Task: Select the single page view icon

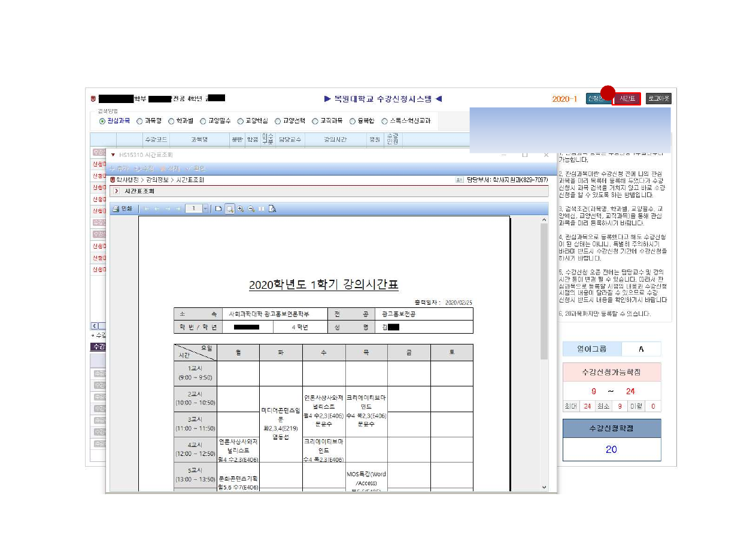Action: point(218,208)
